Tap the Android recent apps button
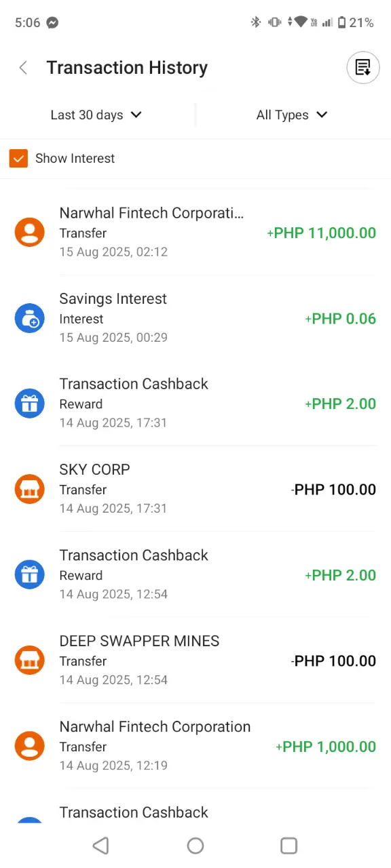Image resolution: width=391 pixels, height=868 pixels. pos(289,845)
